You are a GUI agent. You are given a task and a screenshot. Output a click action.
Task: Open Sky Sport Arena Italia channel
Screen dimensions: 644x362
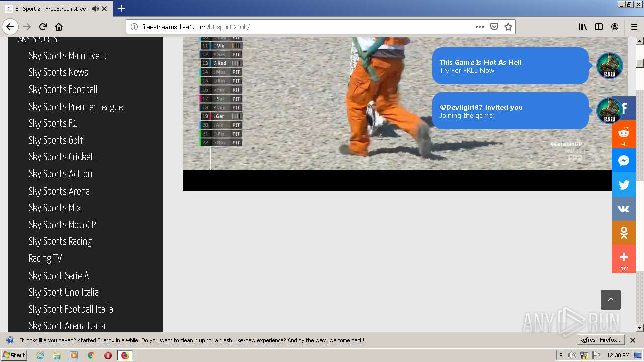click(66, 326)
